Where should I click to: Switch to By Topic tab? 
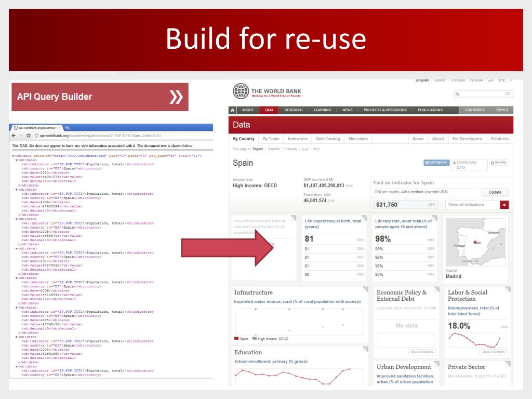coord(271,139)
